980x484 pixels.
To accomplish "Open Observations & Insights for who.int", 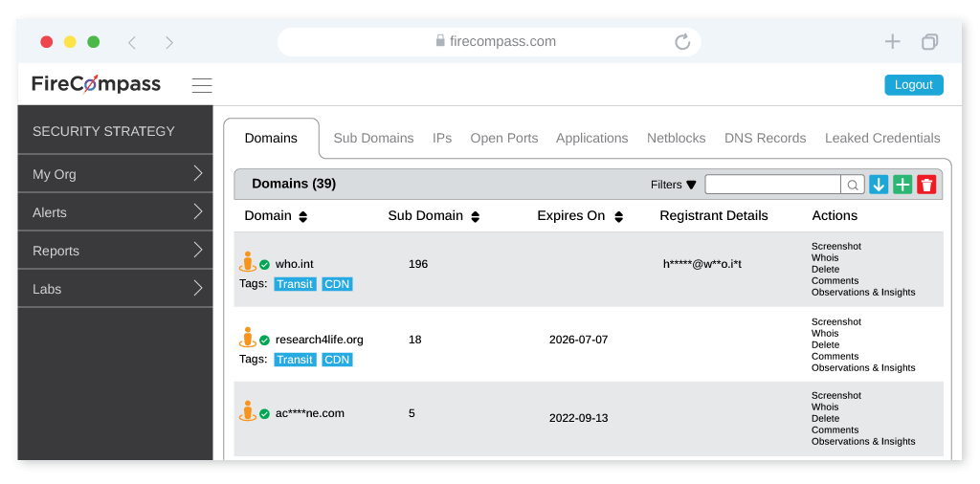I will 863,292.
